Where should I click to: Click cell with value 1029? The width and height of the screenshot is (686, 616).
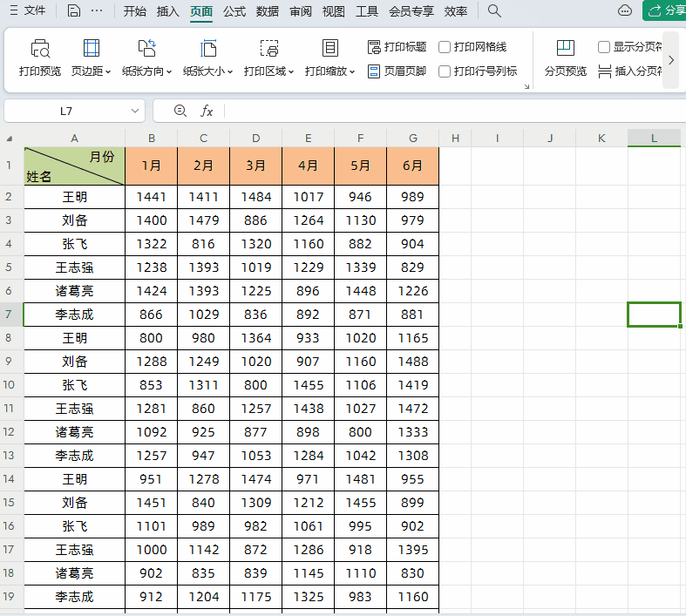tap(203, 315)
